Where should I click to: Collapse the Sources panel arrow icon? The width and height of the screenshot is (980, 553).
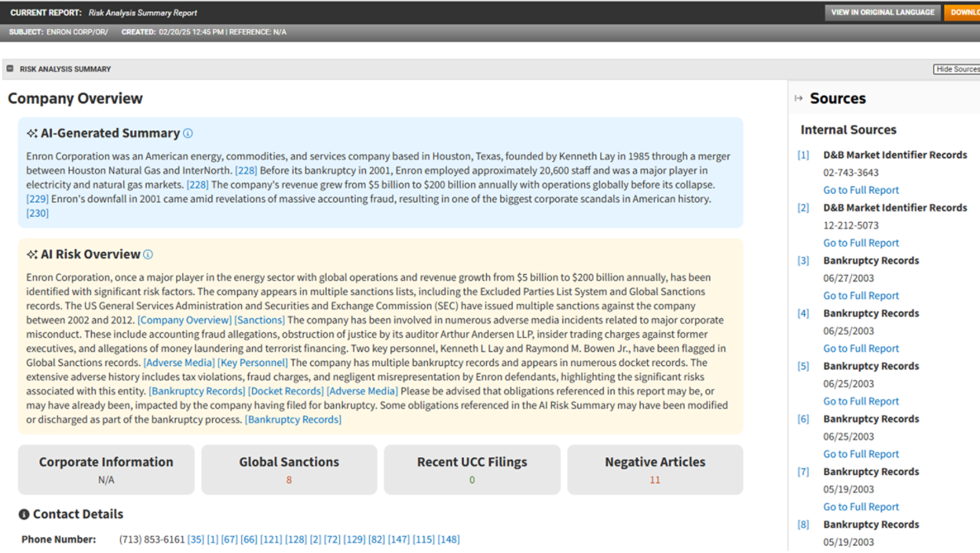[x=799, y=98]
